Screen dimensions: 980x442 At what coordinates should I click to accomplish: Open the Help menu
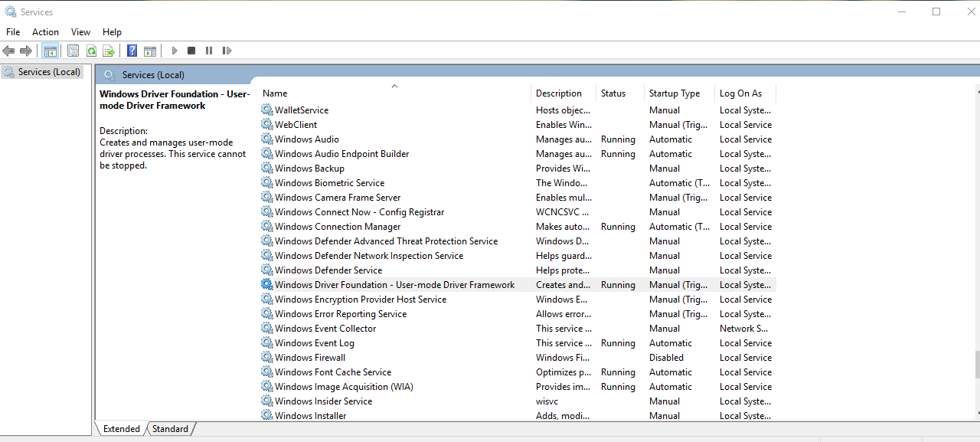tap(112, 32)
